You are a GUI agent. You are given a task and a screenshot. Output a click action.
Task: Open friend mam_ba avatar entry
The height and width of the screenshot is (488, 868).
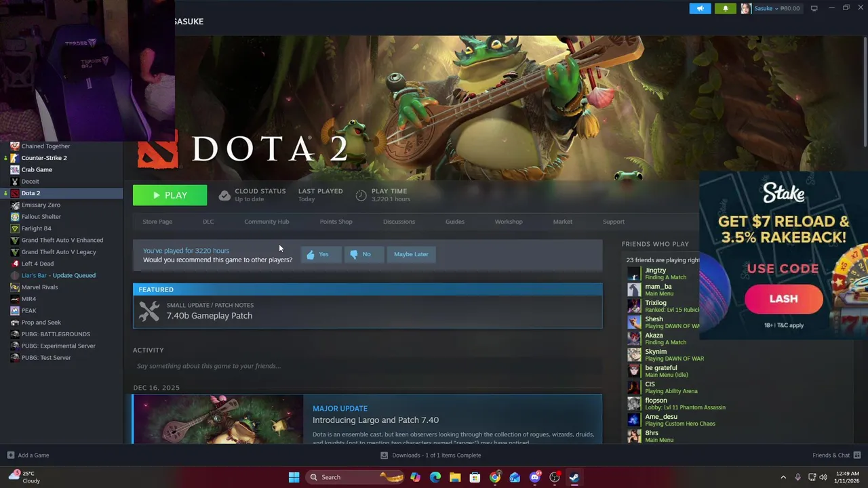click(x=633, y=290)
